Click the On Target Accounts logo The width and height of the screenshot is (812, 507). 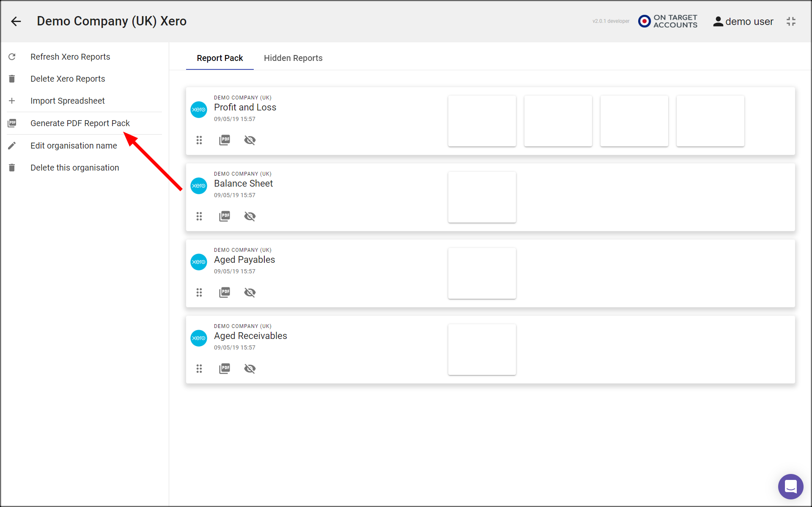(x=668, y=21)
